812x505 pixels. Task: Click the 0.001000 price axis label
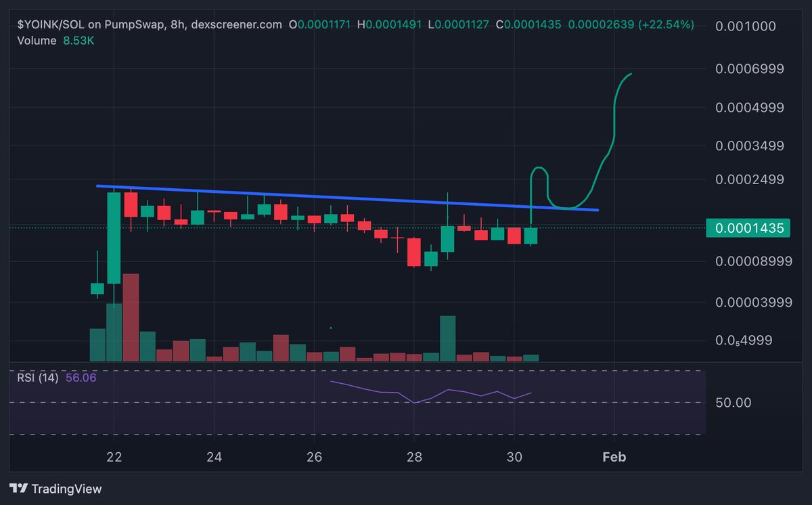coord(745,26)
